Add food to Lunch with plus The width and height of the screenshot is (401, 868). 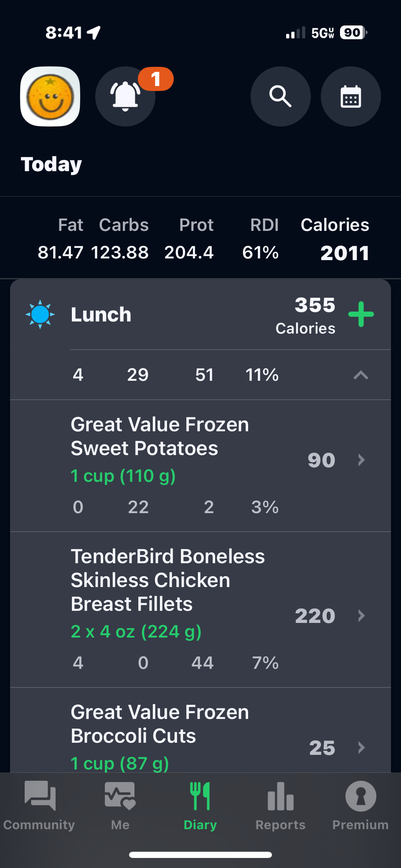(x=361, y=314)
